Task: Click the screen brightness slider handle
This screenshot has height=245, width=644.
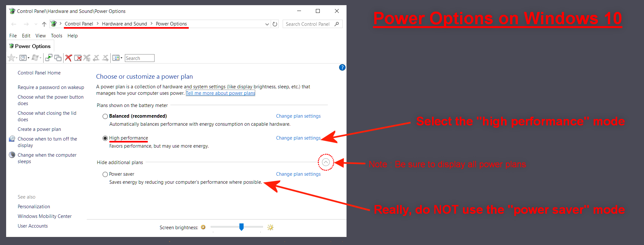Action: 241,227
